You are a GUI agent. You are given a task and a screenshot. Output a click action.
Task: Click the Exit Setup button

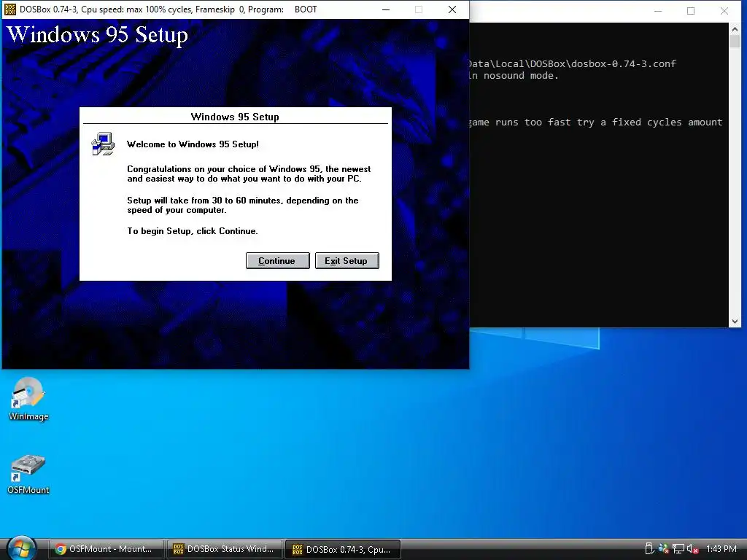(347, 261)
